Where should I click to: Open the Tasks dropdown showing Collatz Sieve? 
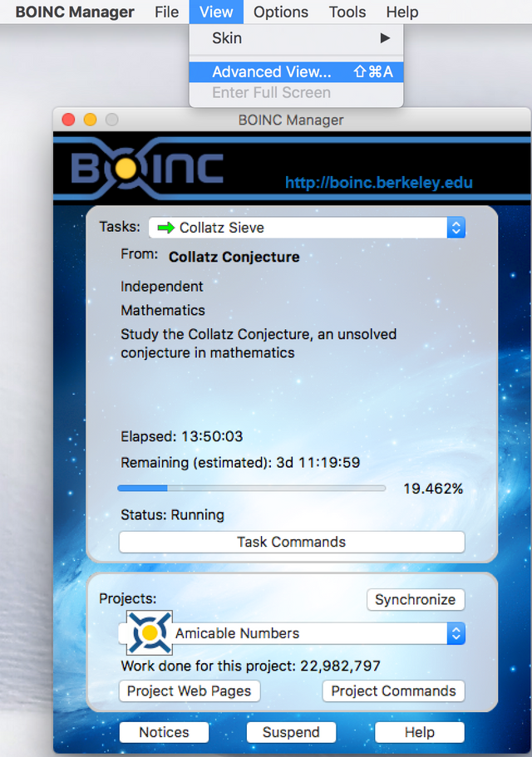click(x=307, y=228)
